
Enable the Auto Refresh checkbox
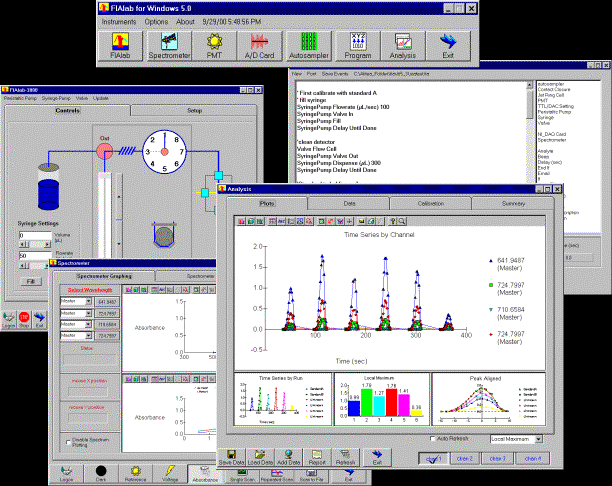432,439
